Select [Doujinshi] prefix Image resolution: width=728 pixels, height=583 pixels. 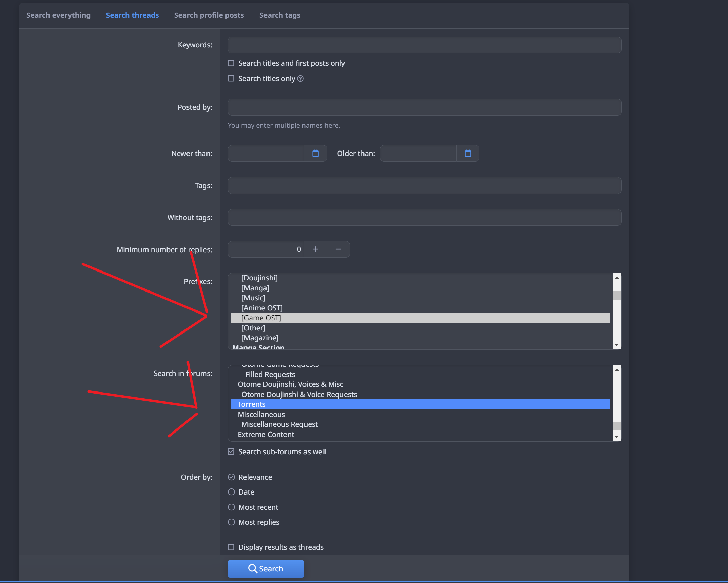(x=420, y=278)
